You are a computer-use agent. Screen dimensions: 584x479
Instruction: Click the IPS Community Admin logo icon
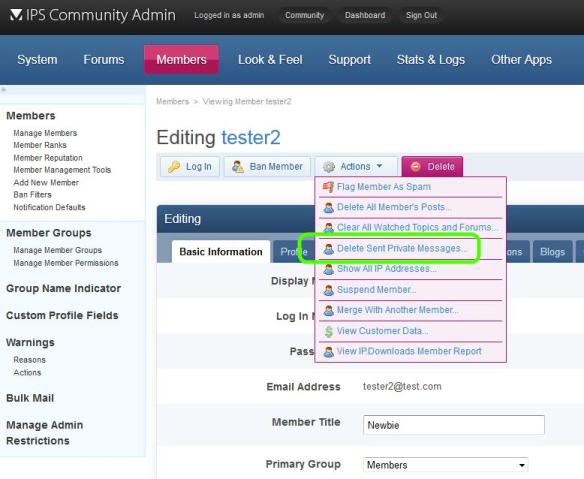[16, 15]
